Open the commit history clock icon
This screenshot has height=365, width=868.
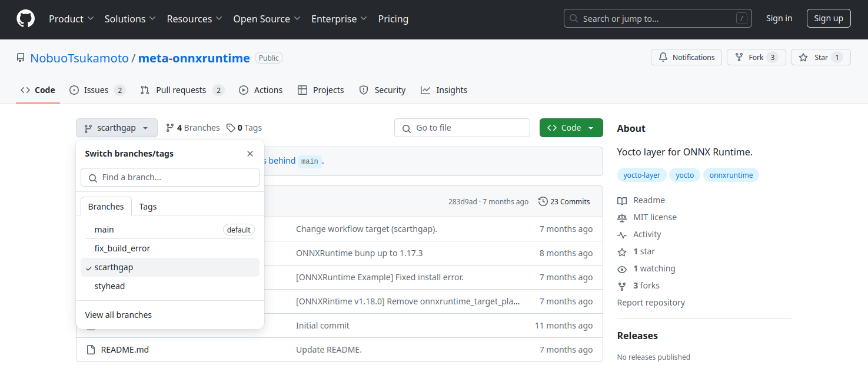coord(543,201)
